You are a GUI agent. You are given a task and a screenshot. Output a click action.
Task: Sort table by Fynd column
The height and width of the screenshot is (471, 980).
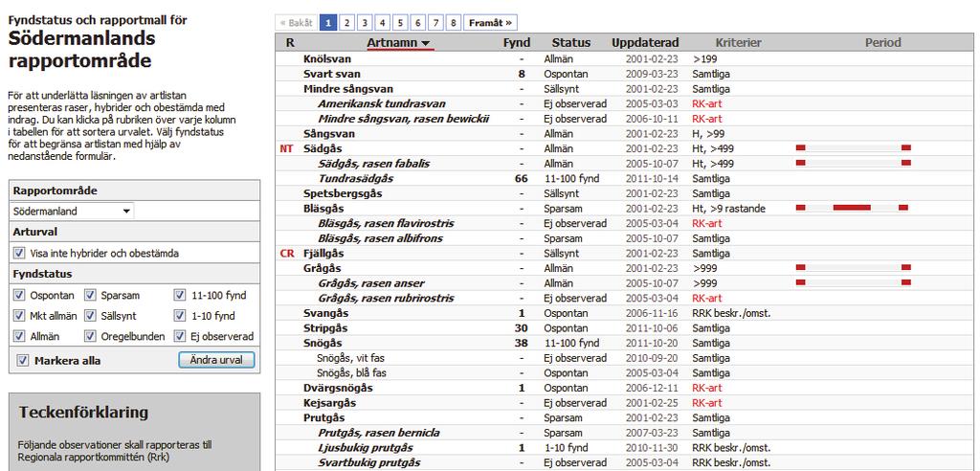click(517, 42)
